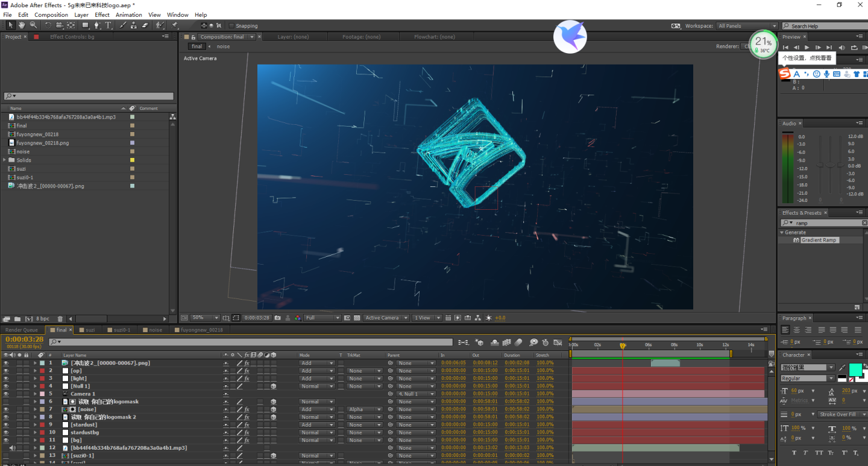Open the 1 View layout dropdown
The width and height of the screenshot is (868, 466).
[x=427, y=318]
